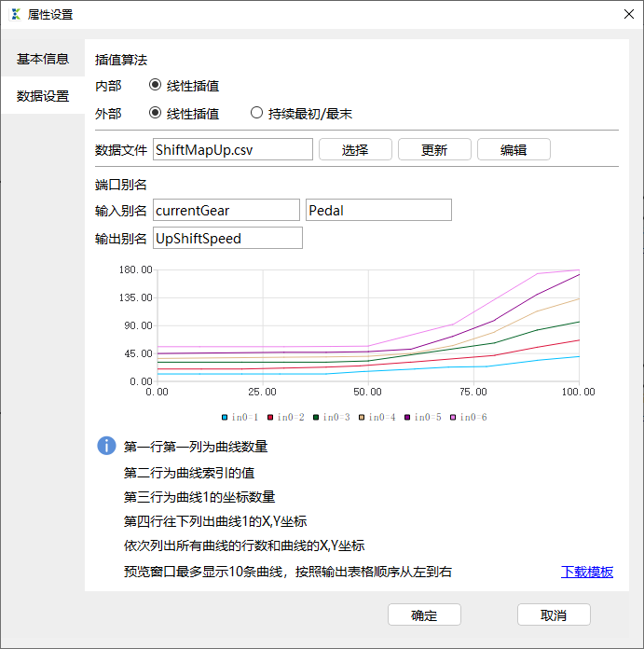644x649 pixels.
Task: Select 外部 线性插值 radio button
Action: (x=155, y=113)
